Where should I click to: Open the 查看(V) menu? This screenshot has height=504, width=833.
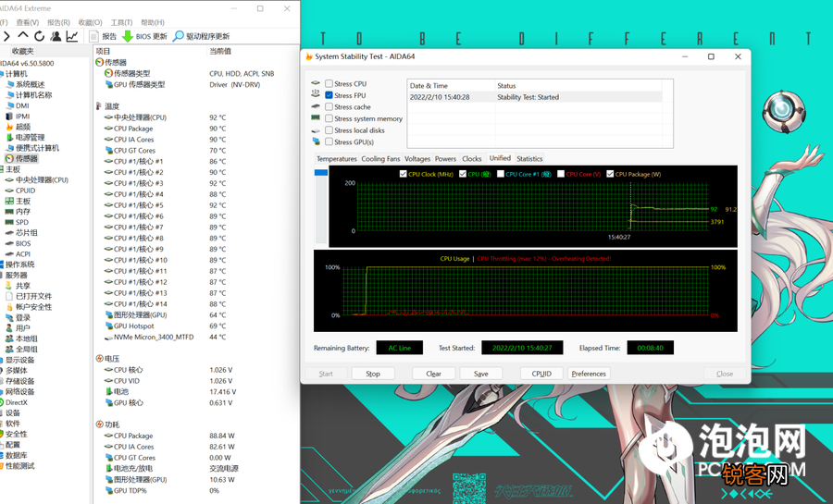pos(27,22)
